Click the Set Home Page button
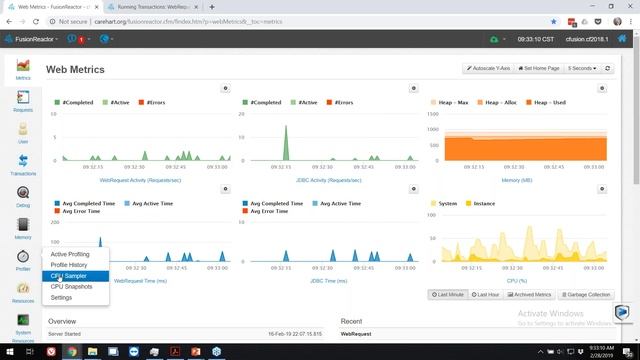The width and height of the screenshot is (640, 360). [x=539, y=68]
